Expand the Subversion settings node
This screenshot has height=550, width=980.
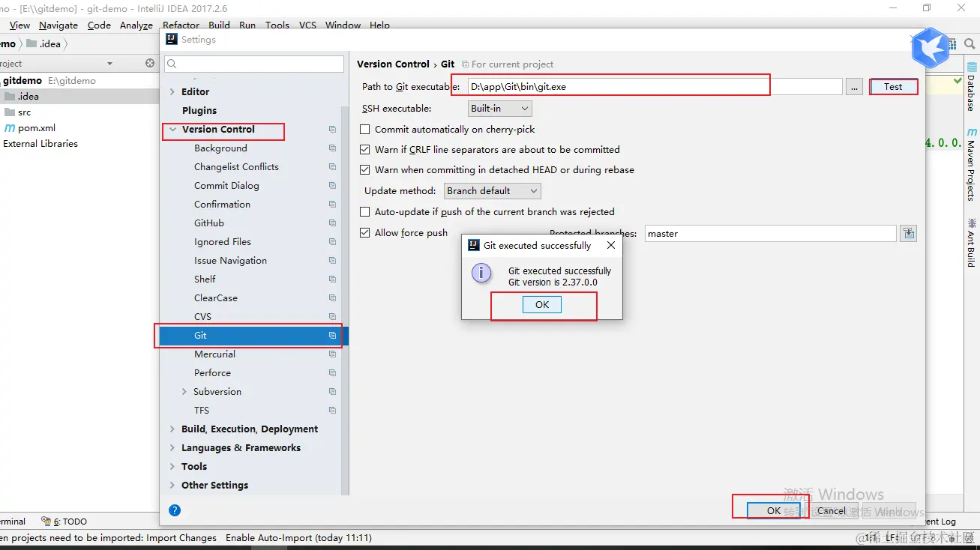tap(184, 392)
